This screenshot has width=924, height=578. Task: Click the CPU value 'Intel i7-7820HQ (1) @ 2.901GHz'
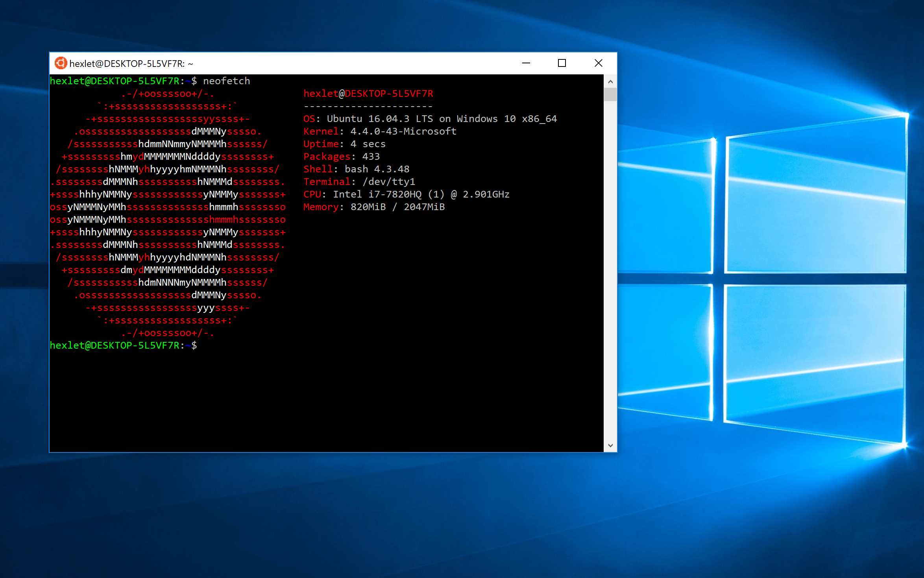421,194
